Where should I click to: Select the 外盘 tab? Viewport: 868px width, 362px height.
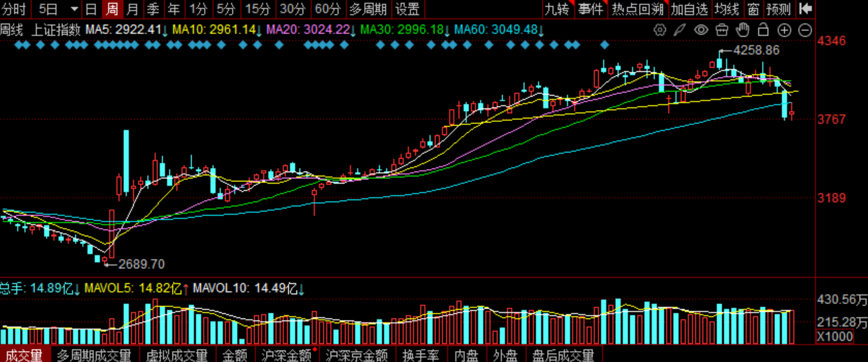click(505, 355)
